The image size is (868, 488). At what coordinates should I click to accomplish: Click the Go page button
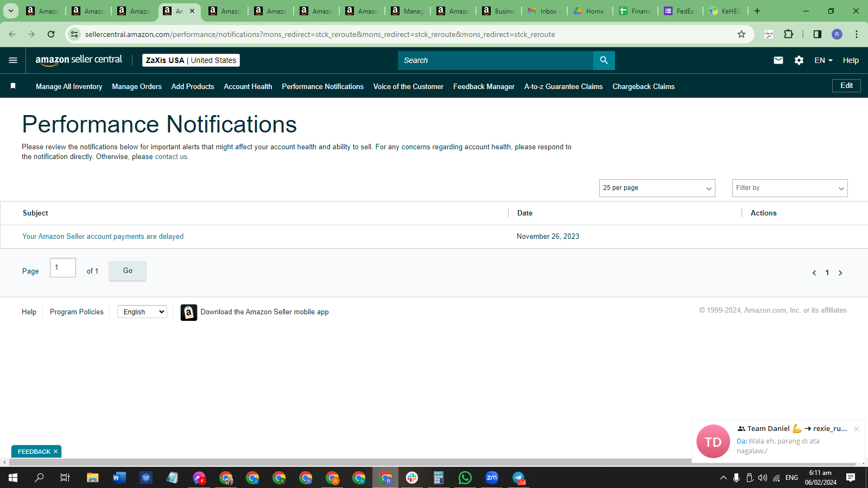pyautogui.click(x=128, y=270)
